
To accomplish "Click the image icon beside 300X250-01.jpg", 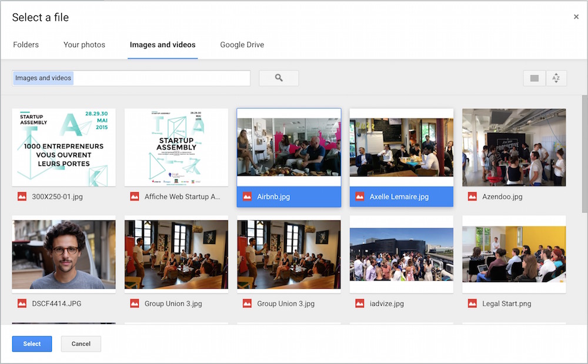I will tap(22, 196).
